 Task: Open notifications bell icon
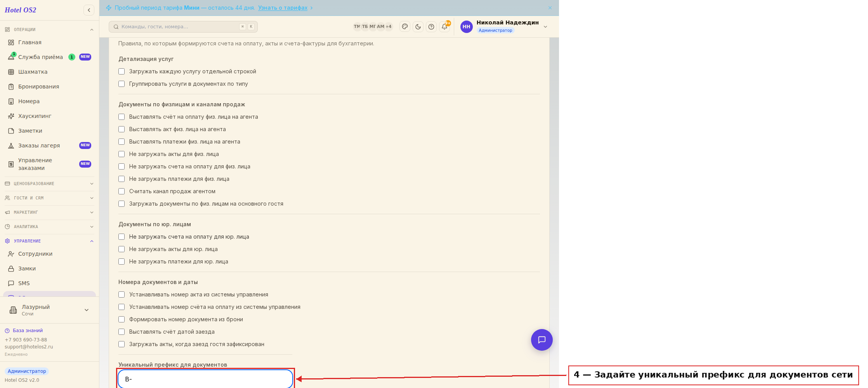click(x=444, y=27)
